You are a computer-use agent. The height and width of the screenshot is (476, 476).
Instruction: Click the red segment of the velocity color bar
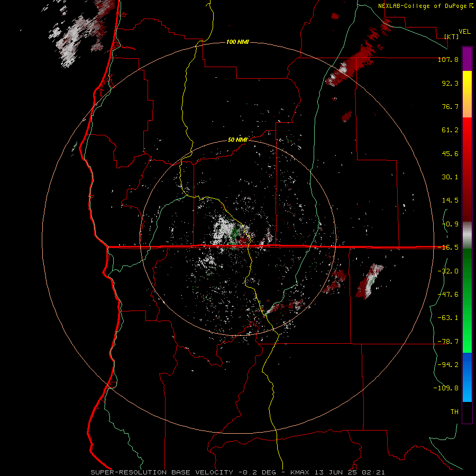[x=467, y=169]
